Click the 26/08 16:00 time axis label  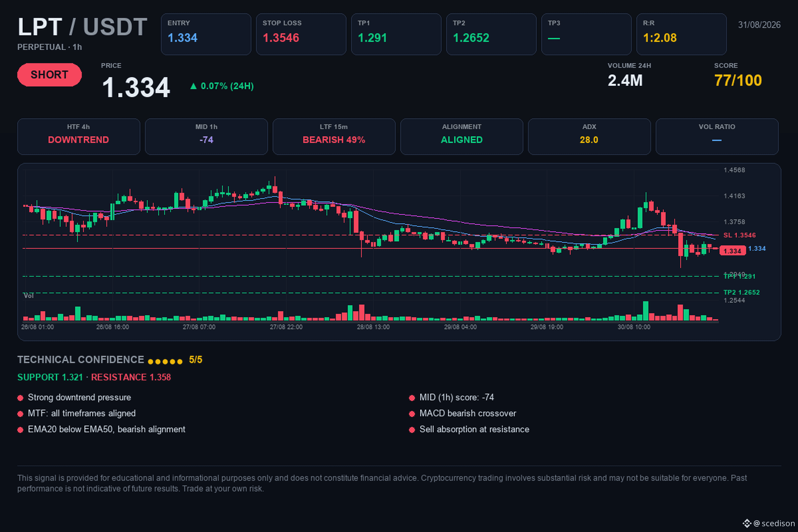coord(113,327)
